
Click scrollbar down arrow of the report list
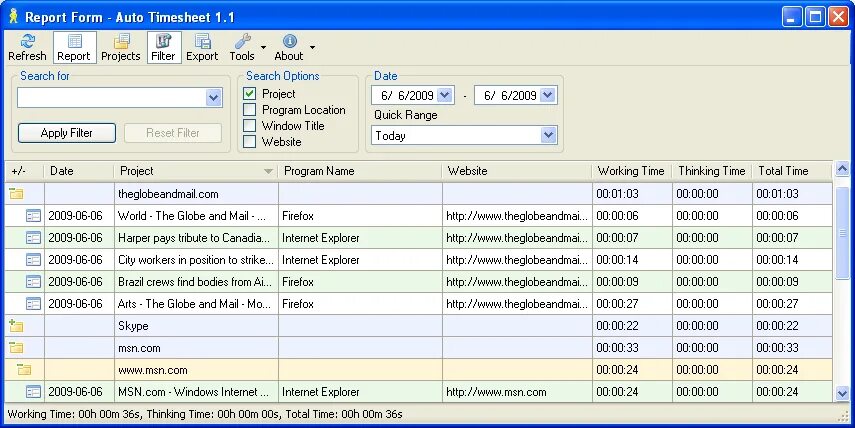(x=842, y=393)
